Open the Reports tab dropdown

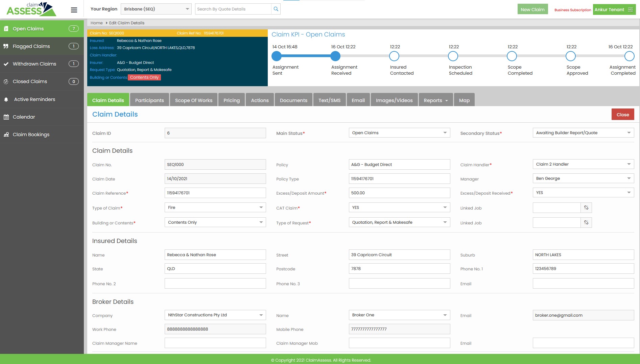point(435,100)
